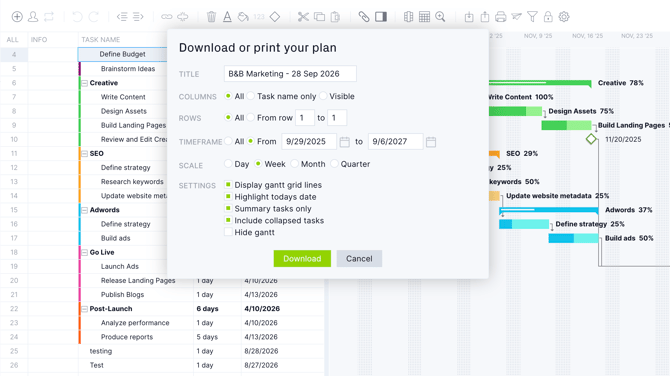Toggle the side panel icon
The image size is (670, 376).
381,17
